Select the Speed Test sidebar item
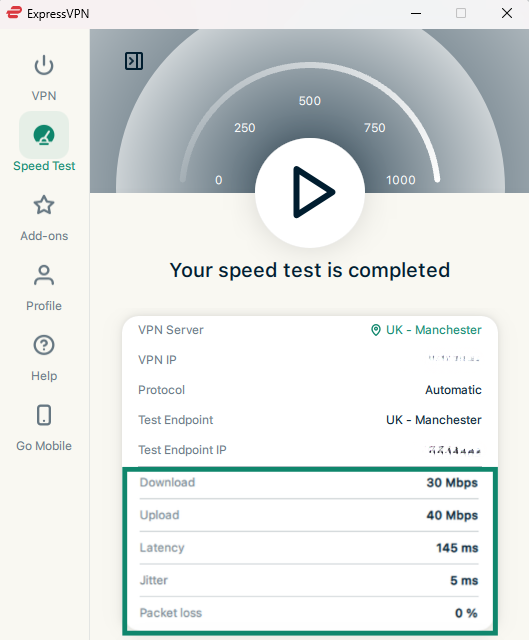The width and height of the screenshot is (529, 640). [44, 142]
